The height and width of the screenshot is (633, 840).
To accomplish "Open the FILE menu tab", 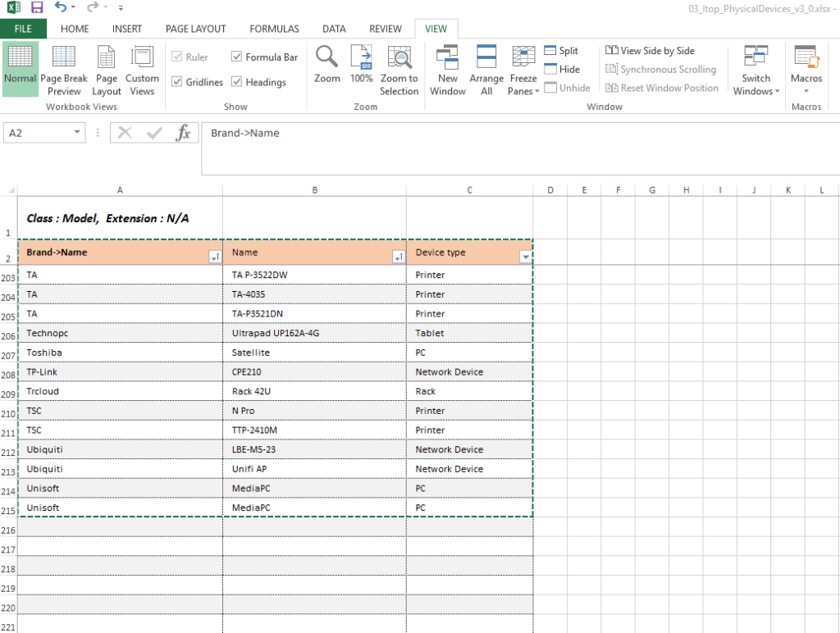I will (23, 29).
